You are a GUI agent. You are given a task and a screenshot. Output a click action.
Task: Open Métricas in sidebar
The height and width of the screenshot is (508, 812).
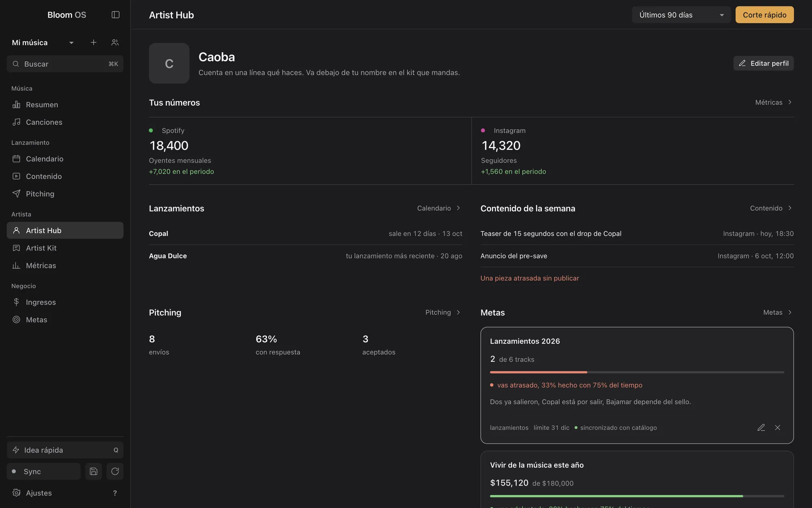[x=65, y=265]
